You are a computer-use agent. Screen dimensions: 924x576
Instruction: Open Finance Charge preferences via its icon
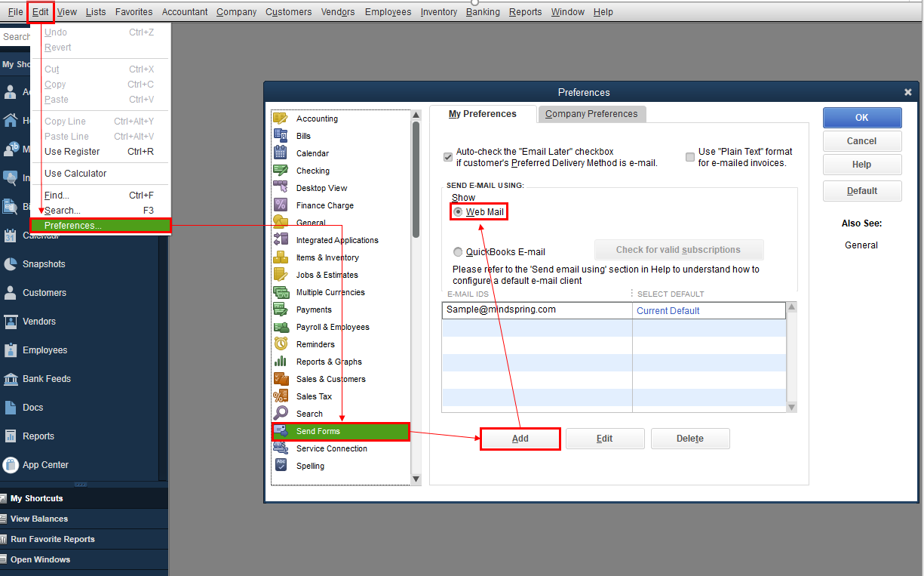(281, 205)
